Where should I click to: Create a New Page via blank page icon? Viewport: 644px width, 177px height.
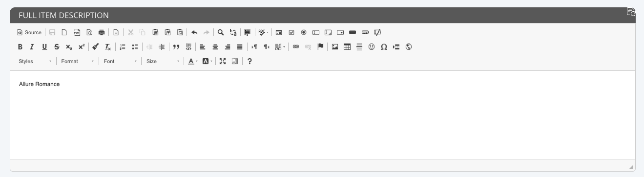click(x=64, y=32)
